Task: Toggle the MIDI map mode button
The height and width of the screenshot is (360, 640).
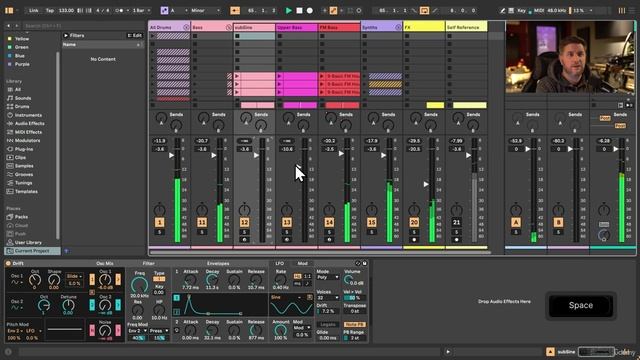Action: coord(539,10)
